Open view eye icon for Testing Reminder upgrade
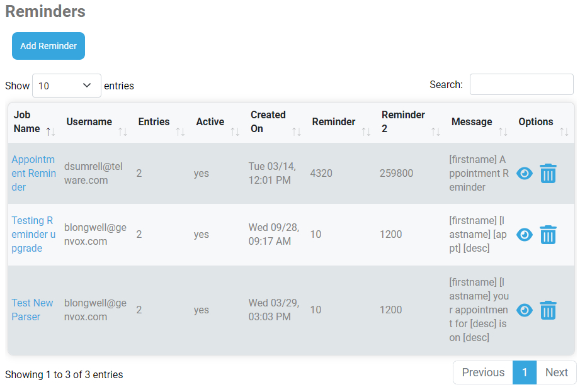Viewport: 580px width, 392px height. [x=524, y=235]
